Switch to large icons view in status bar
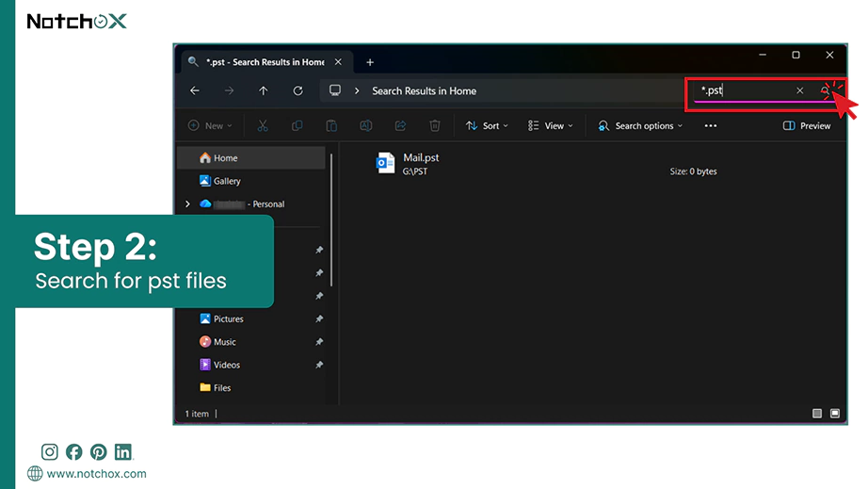868x489 pixels. pos(835,413)
